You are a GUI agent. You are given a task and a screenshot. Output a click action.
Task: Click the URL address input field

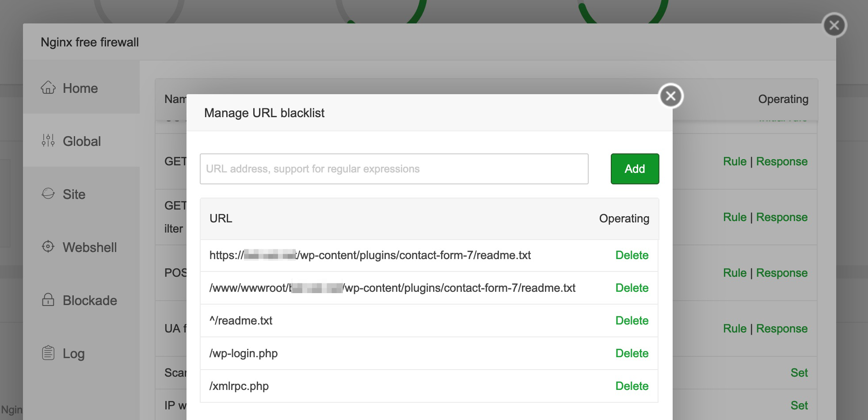tap(394, 169)
